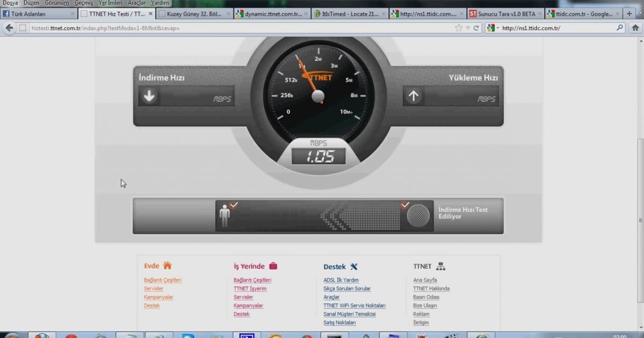Open Servisler link under İş Yerinde

click(x=243, y=297)
